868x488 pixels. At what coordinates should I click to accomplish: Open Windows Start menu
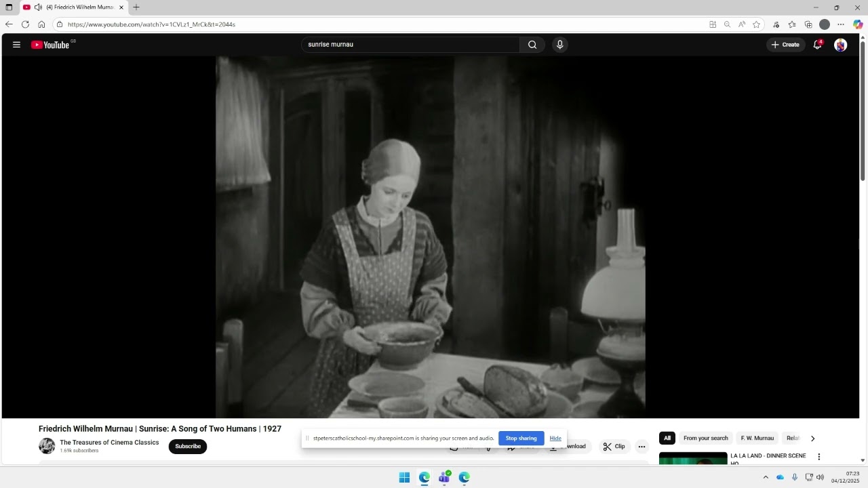(404, 478)
